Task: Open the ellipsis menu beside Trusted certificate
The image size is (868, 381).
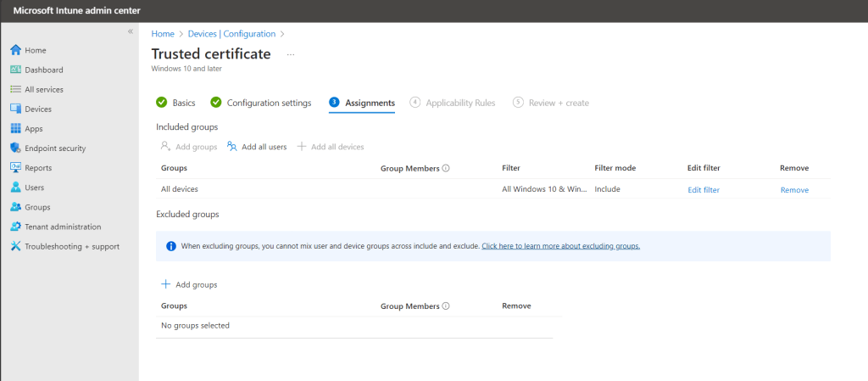Action: (x=291, y=54)
